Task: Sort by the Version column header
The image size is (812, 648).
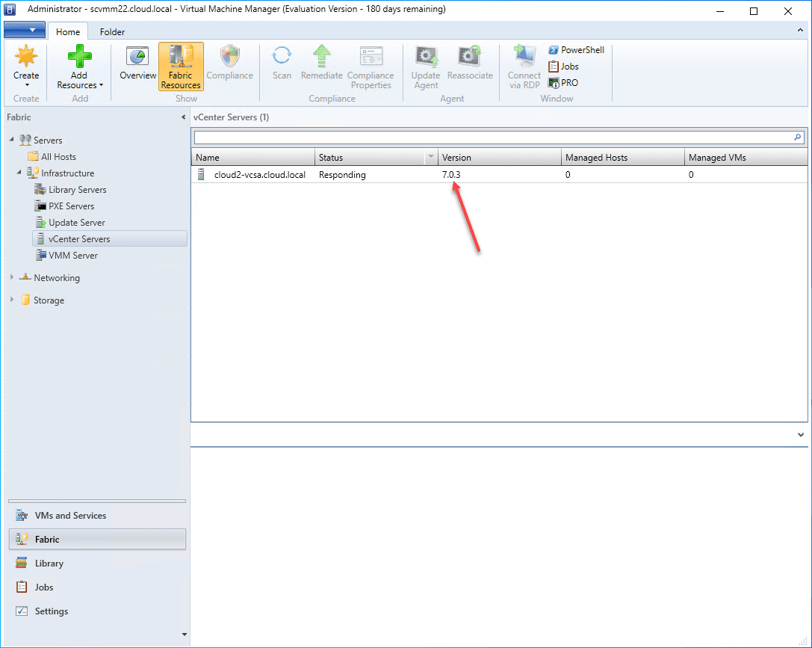Action: [499, 158]
